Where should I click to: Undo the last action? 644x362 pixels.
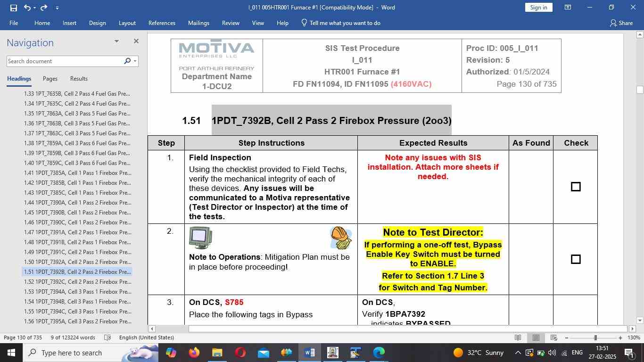coord(27,8)
